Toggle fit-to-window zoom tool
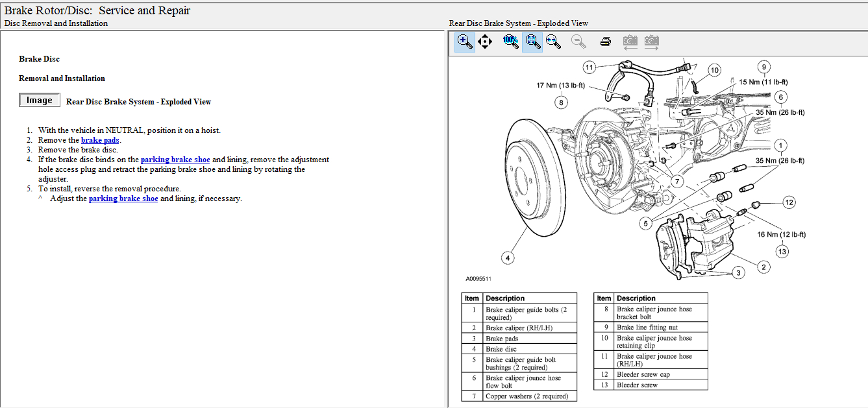The width and height of the screenshot is (868, 408). (x=532, y=42)
